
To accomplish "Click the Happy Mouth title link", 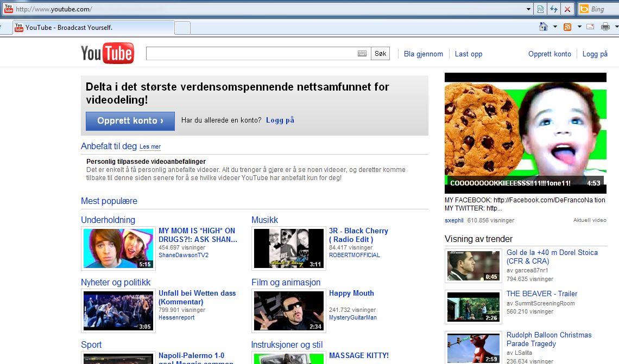I will tap(351, 293).
